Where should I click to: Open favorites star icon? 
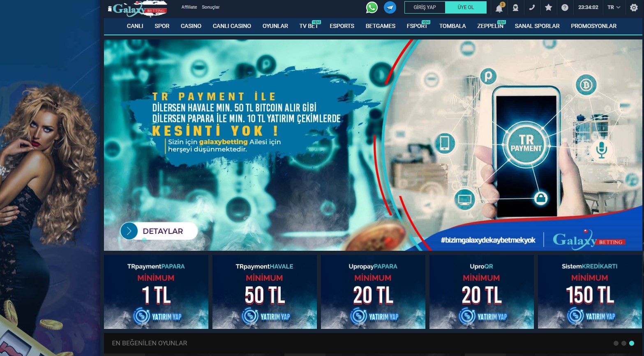click(548, 7)
